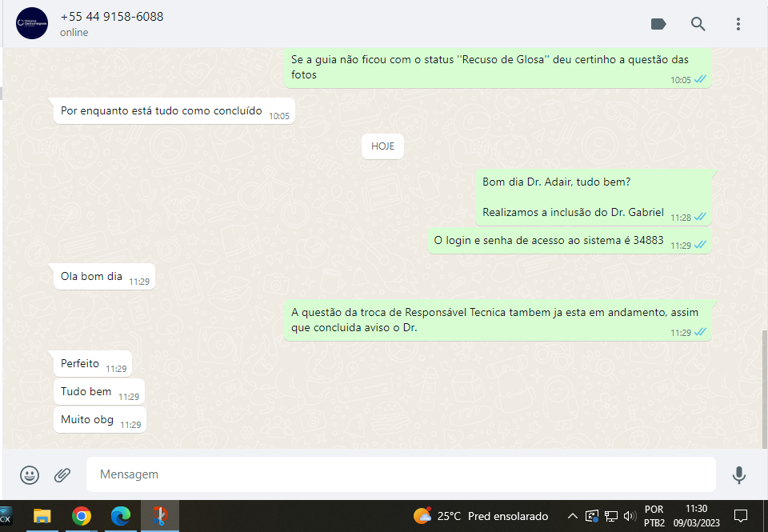The width and height of the screenshot is (768, 532).
Task: Open the emoji picker
Action: coord(30,474)
